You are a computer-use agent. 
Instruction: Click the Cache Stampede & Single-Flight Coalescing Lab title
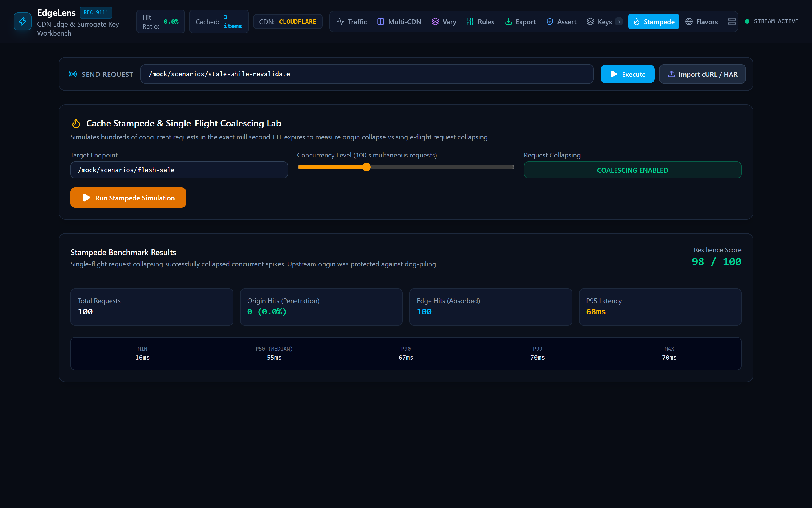click(x=184, y=123)
